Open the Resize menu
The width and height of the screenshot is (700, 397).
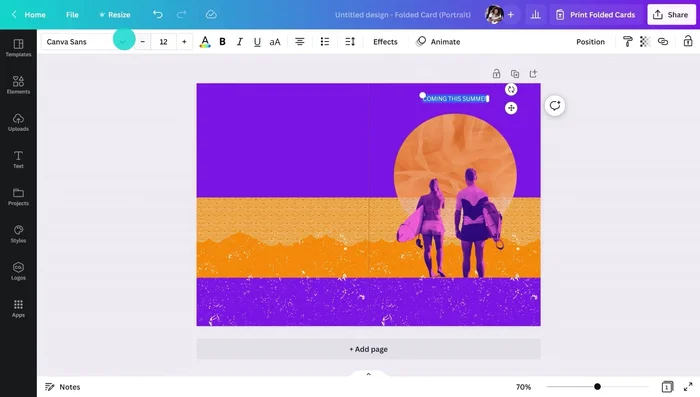[115, 14]
